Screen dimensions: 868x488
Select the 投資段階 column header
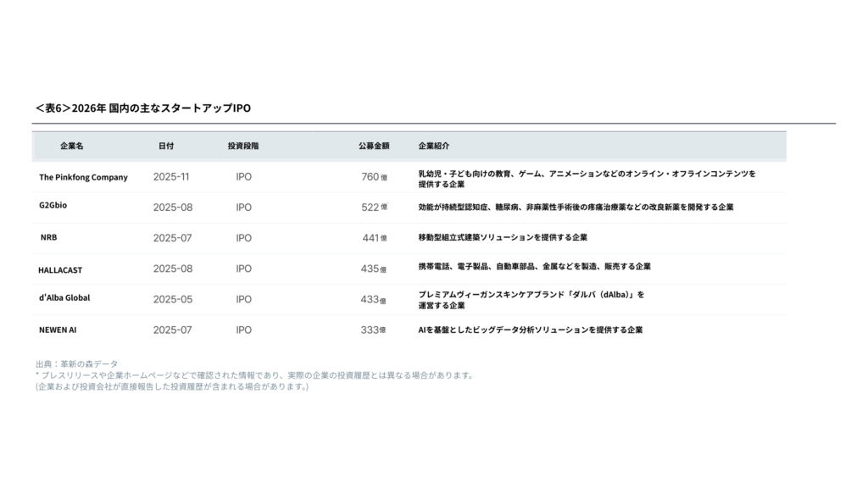point(243,147)
